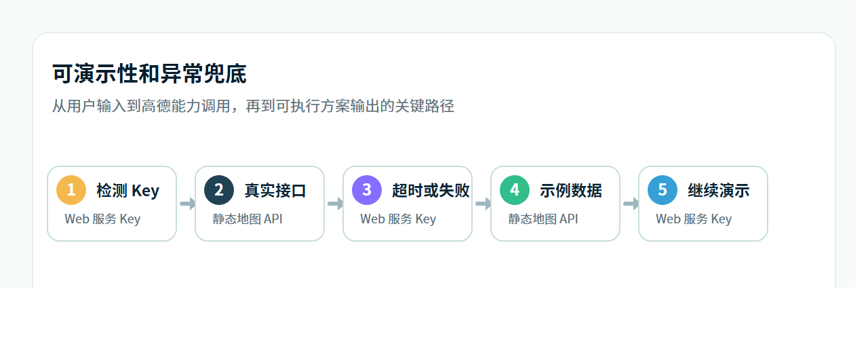Click the heading 可演示性和异常兜底
Image resolution: width=868 pixels, height=353 pixels.
point(149,73)
